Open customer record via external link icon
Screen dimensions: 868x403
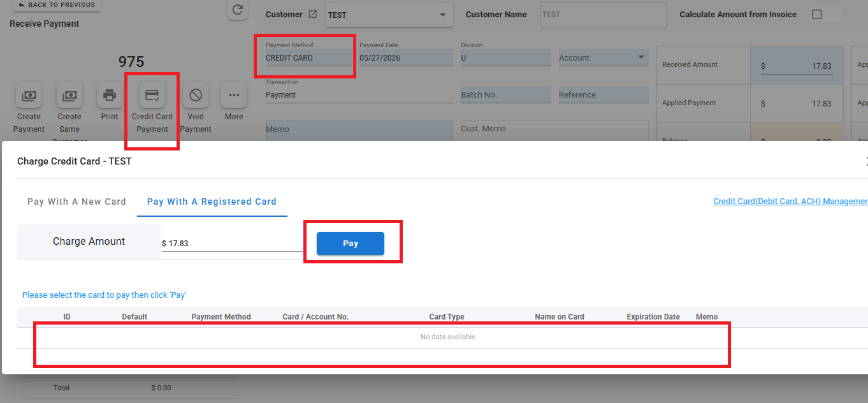click(312, 14)
